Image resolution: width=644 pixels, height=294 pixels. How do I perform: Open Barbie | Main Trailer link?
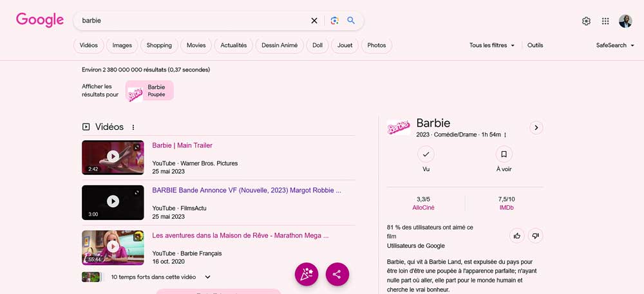pos(182,145)
